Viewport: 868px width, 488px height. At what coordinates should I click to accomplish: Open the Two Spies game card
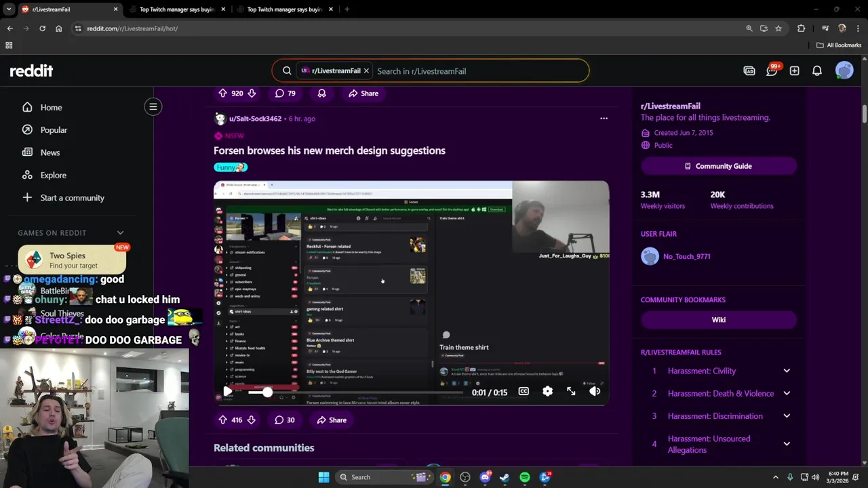click(72, 260)
